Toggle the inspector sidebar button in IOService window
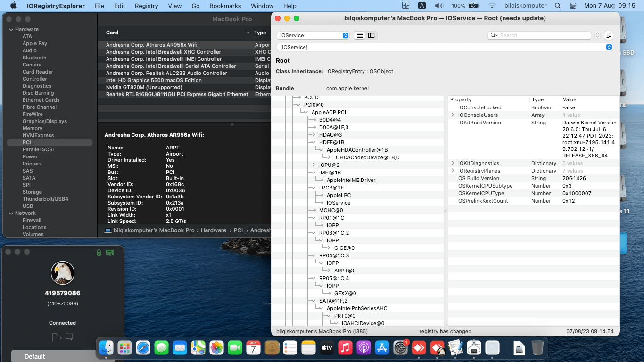The width and height of the screenshot is (644, 362). click(608, 35)
